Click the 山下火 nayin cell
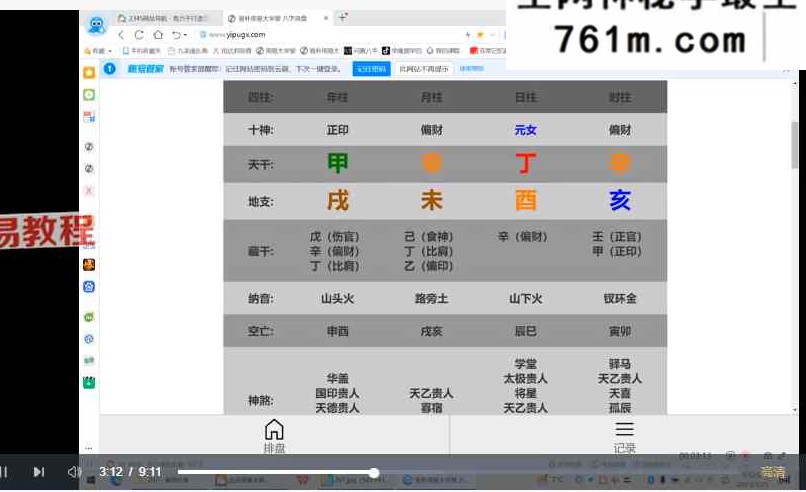This screenshot has width=806, height=492. click(x=526, y=299)
